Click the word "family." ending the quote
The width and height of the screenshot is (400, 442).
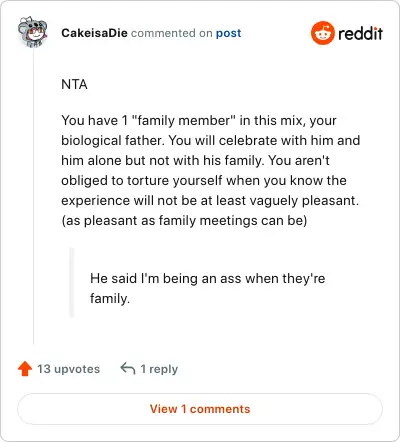pos(110,299)
